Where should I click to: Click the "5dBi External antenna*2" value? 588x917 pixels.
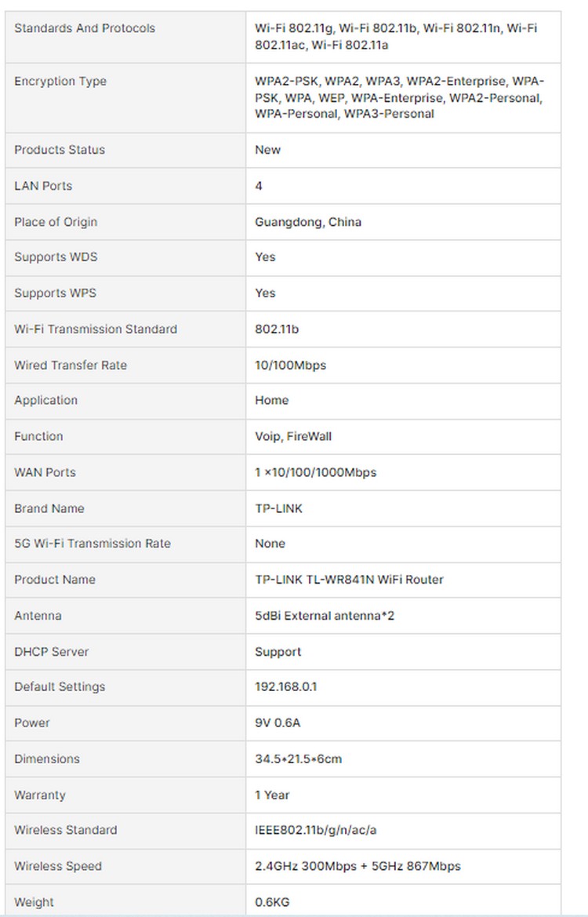click(325, 616)
